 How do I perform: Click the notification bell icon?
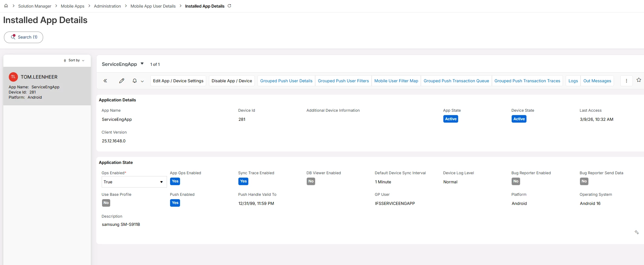pos(135,81)
